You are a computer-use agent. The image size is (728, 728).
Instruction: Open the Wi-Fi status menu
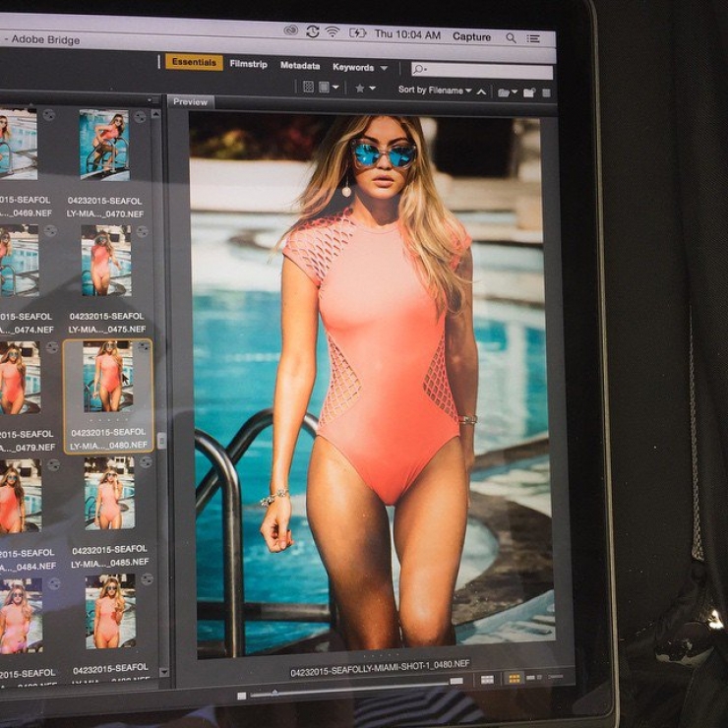click(333, 32)
